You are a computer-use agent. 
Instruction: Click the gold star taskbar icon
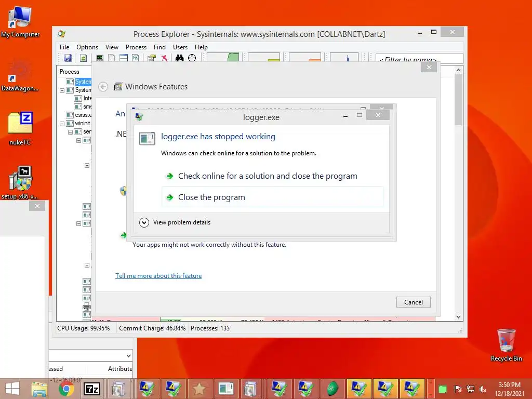(x=199, y=389)
